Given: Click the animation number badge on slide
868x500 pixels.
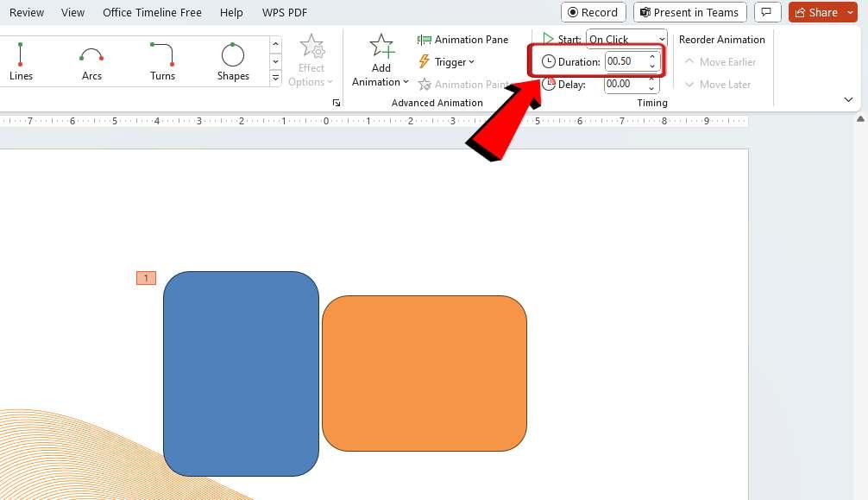Looking at the screenshot, I should pyautogui.click(x=146, y=277).
